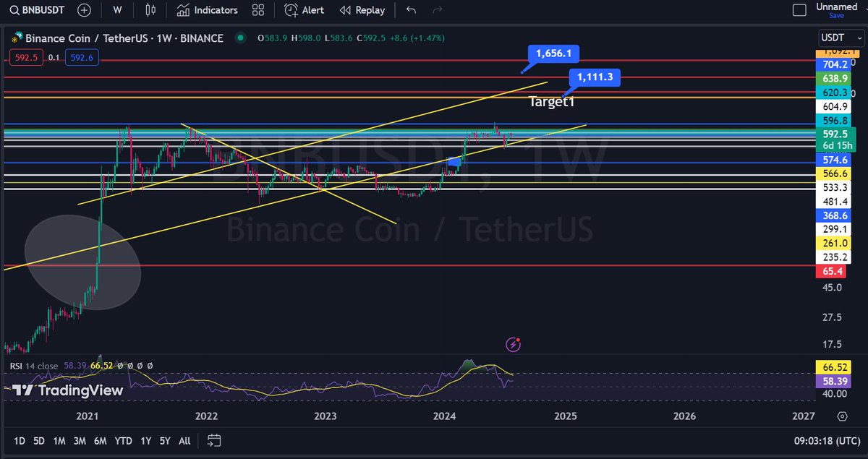Open the Indicators dialog
The width and height of the screenshot is (868, 459).
(208, 10)
